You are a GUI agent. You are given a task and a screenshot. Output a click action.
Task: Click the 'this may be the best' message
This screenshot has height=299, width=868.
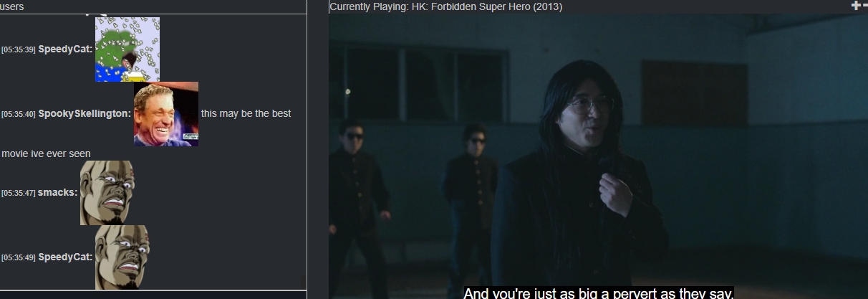click(x=246, y=113)
